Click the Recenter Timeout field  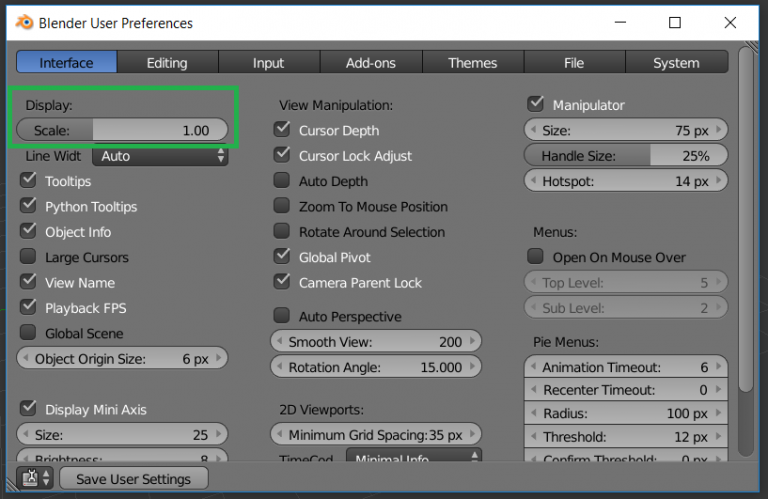[x=626, y=390]
